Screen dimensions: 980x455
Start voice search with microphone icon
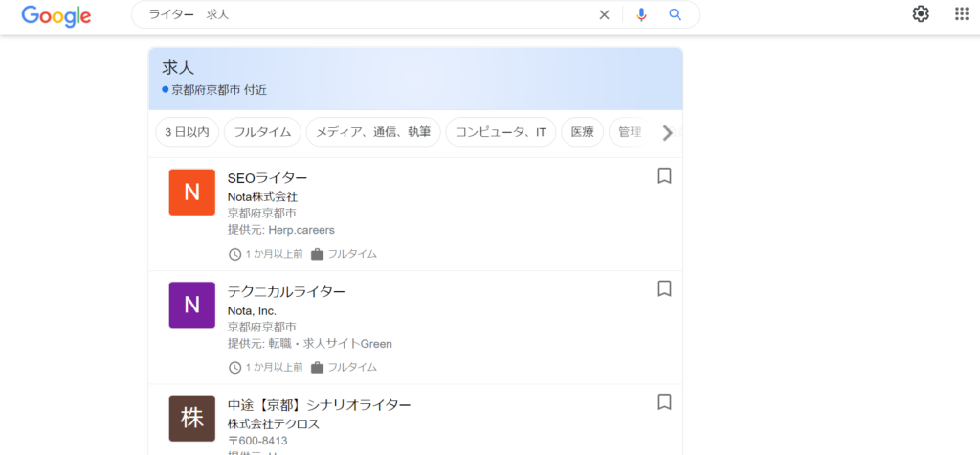click(641, 15)
